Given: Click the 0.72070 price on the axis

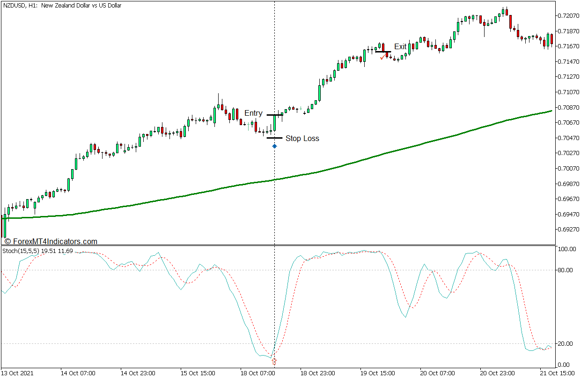Looking at the screenshot, I should pyautogui.click(x=567, y=15).
